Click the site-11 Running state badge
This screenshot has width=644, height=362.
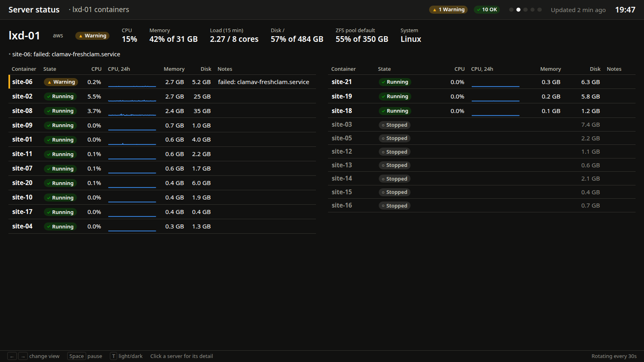60,154
